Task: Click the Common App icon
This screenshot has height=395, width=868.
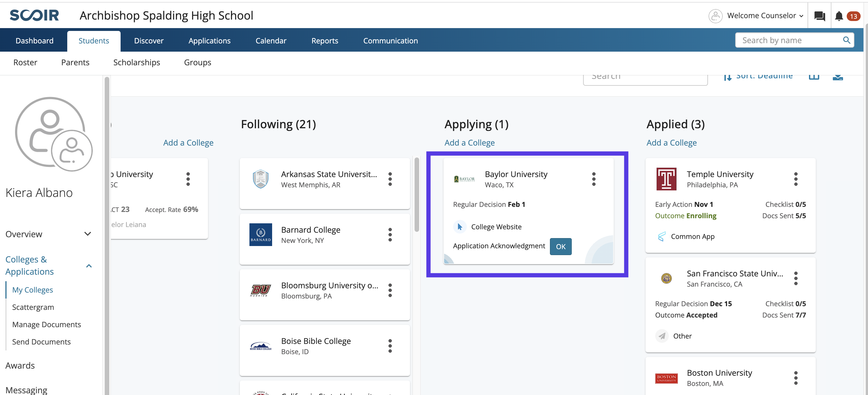Action: click(661, 237)
